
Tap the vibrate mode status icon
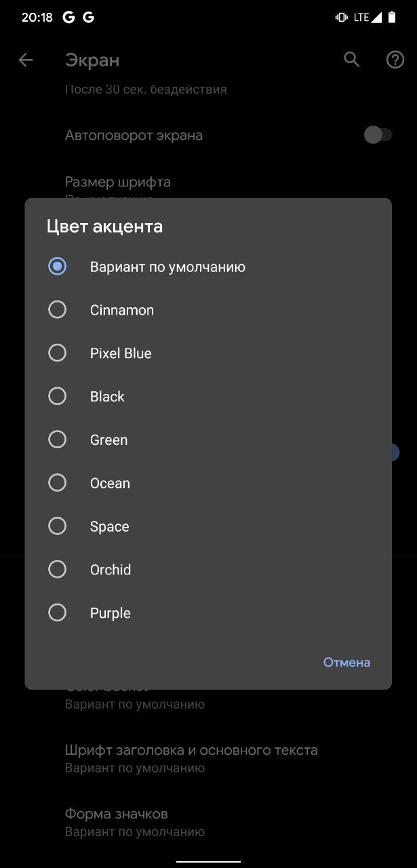342,18
